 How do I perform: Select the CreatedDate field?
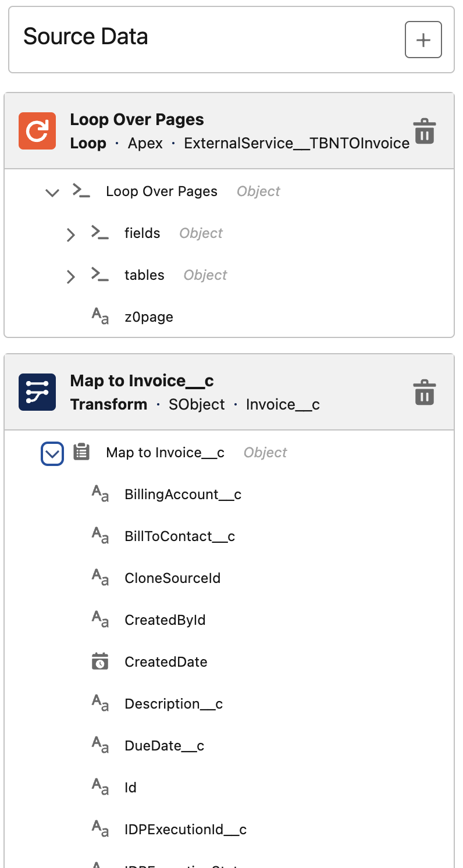pos(166,662)
